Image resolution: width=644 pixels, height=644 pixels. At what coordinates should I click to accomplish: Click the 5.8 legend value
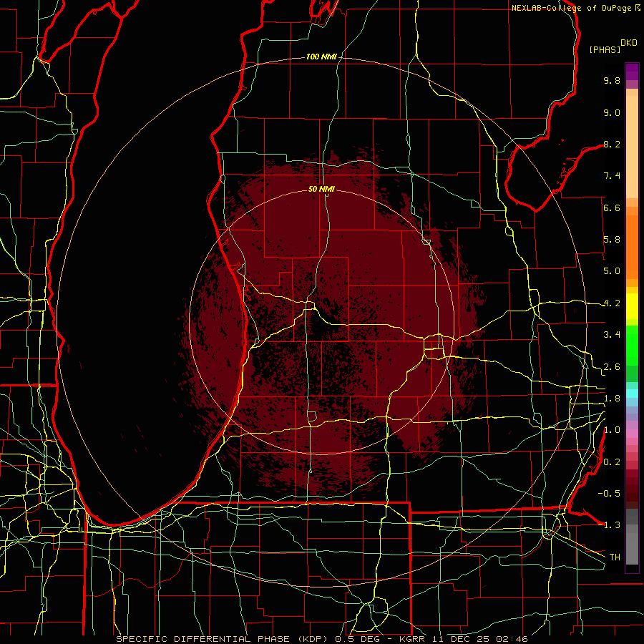click(x=612, y=240)
